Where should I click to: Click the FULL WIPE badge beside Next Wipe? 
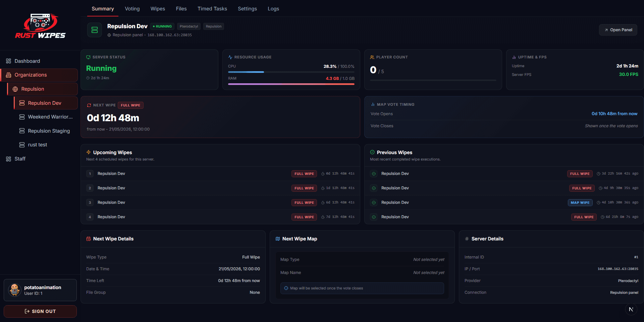point(130,105)
